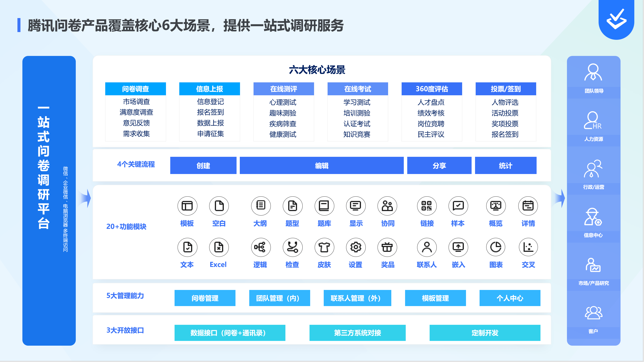Select the 第三方系统对接 button
The image size is (644, 362).
click(x=357, y=333)
